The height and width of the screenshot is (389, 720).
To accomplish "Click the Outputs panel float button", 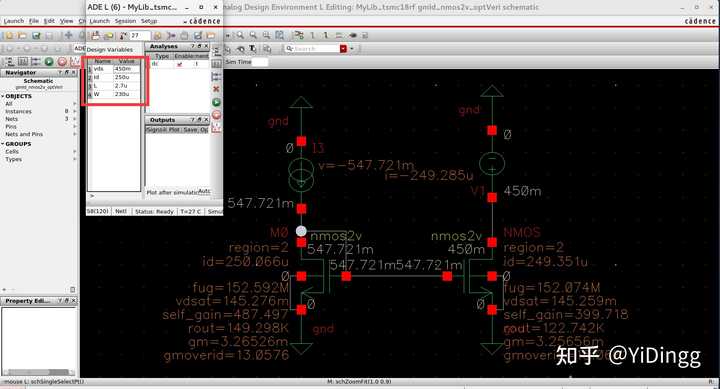I will click(199, 119).
